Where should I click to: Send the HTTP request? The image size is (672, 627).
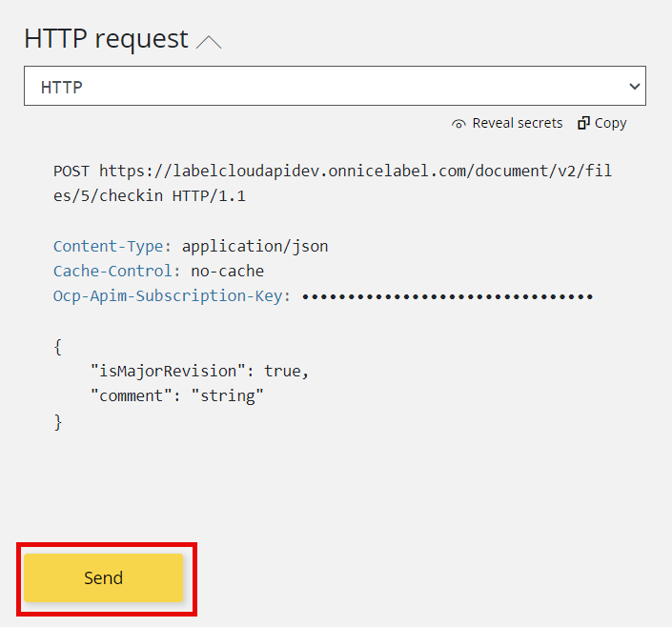point(103,578)
